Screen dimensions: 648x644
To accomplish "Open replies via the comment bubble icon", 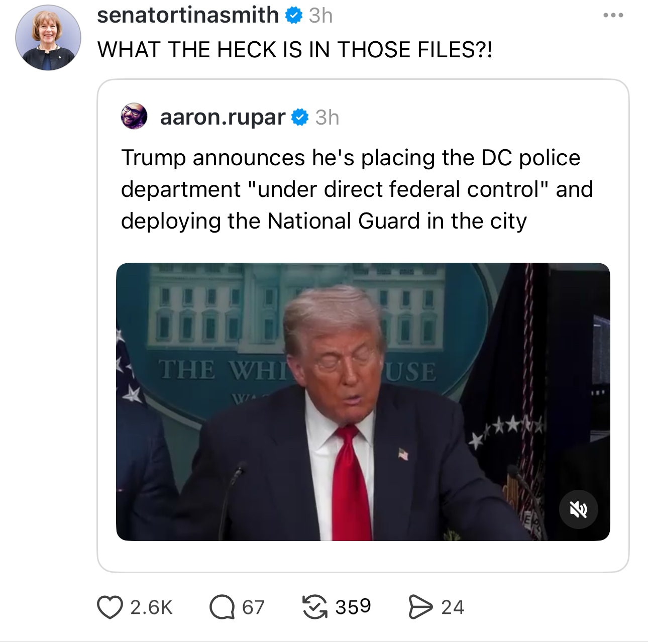I will 222,607.
